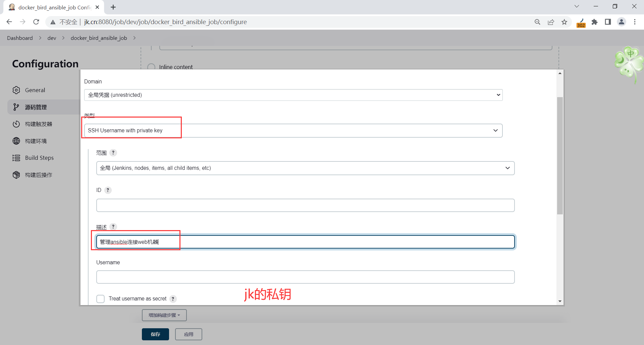Click the 描述 description input field
The image size is (644, 345).
point(305,242)
